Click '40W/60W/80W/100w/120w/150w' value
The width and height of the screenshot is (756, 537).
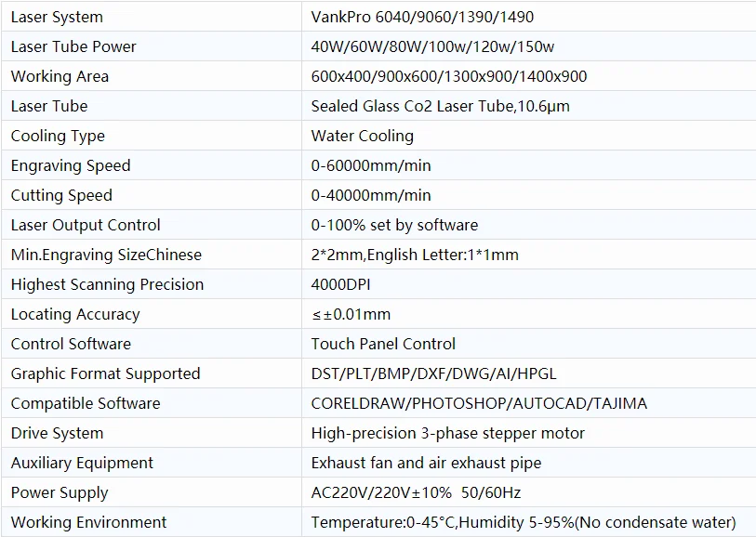[432, 46]
